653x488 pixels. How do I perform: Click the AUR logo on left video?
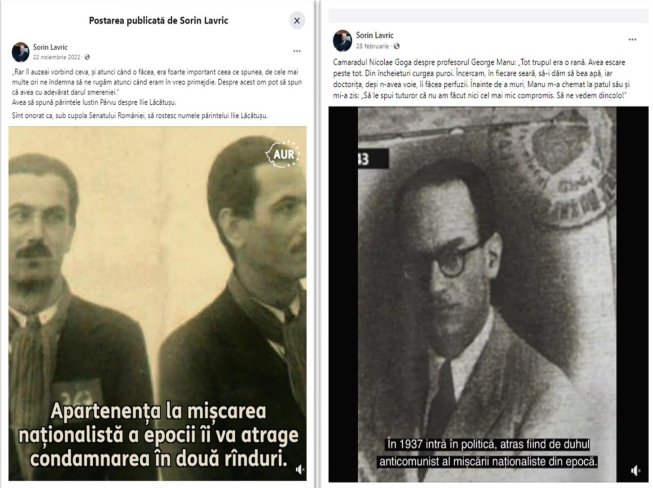click(283, 154)
